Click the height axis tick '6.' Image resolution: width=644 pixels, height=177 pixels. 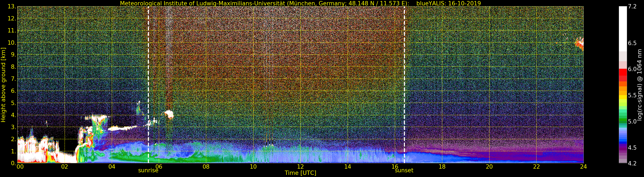[x=14, y=91]
